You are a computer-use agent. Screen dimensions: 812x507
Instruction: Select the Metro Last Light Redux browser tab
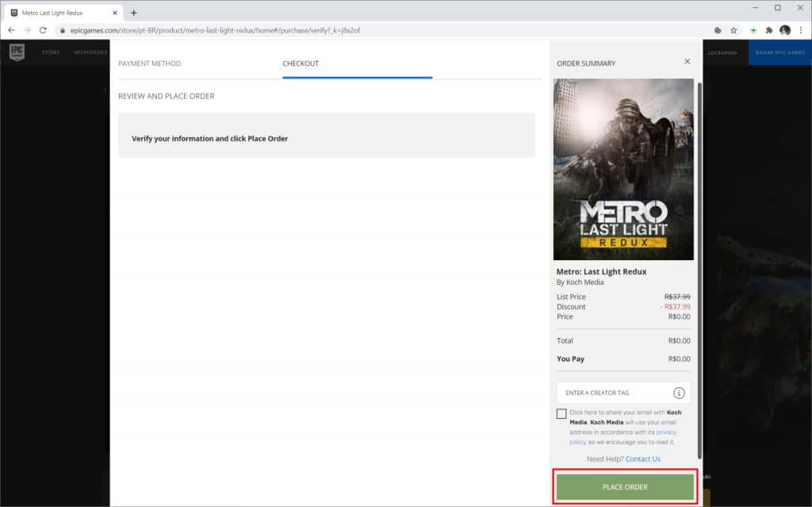click(62, 13)
